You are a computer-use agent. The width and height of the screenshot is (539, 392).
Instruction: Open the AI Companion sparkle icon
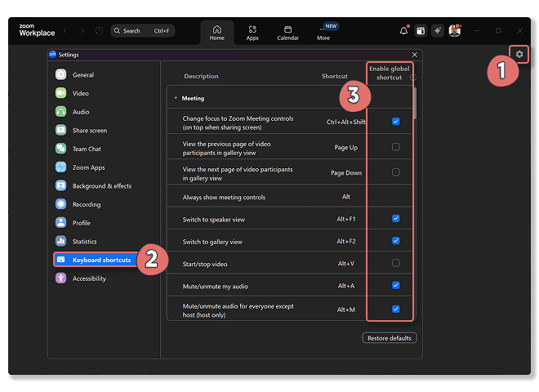[x=437, y=30]
